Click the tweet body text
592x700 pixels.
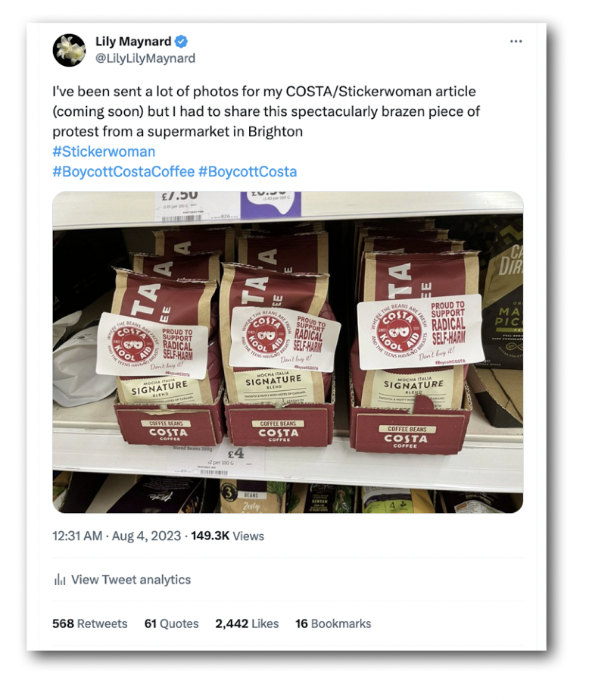coord(265,111)
